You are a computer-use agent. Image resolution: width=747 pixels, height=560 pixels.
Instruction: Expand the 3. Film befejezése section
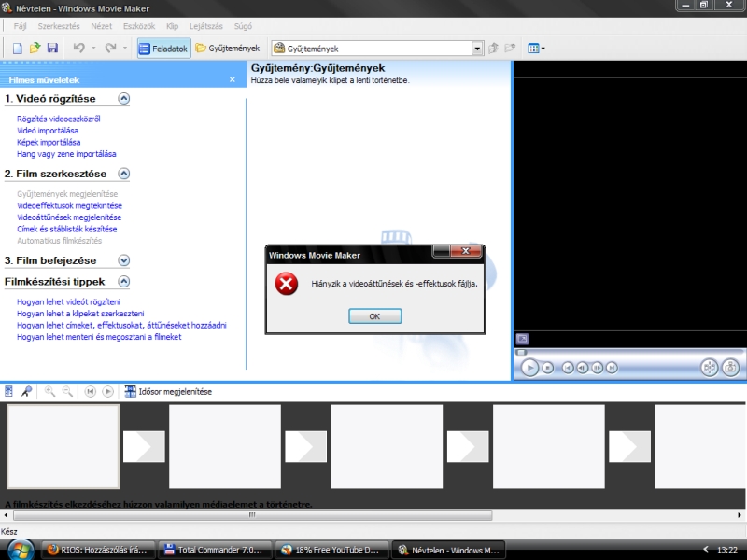click(x=124, y=260)
